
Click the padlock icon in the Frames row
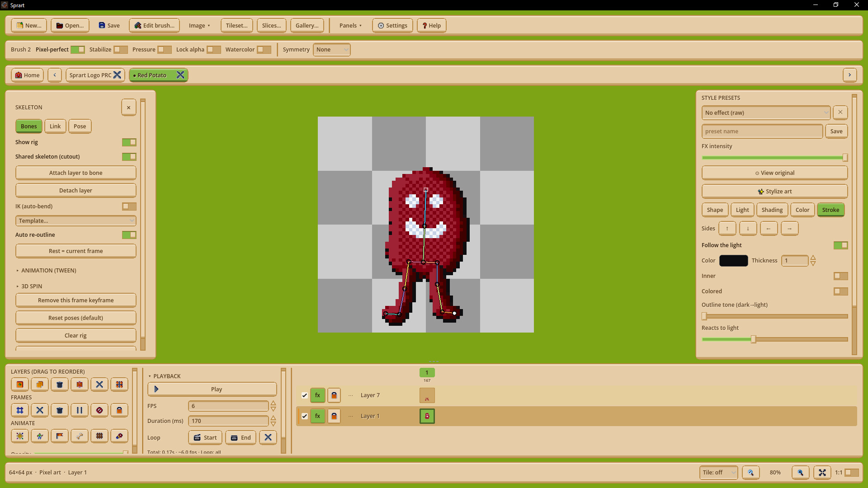[x=119, y=410]
